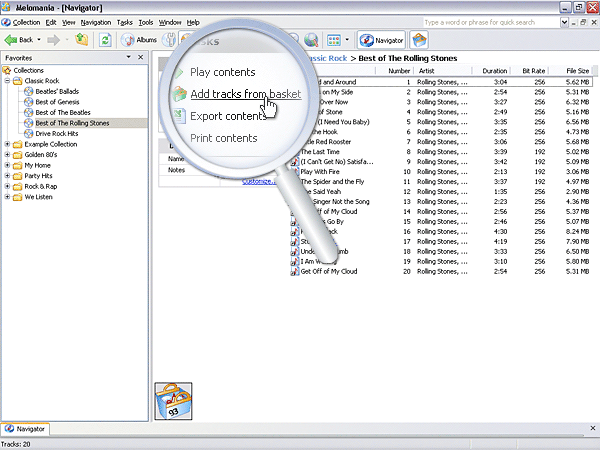Click the My Home folder icon
Image resolution: width=600 pixels, height=450 pixels.
(17, 166)
